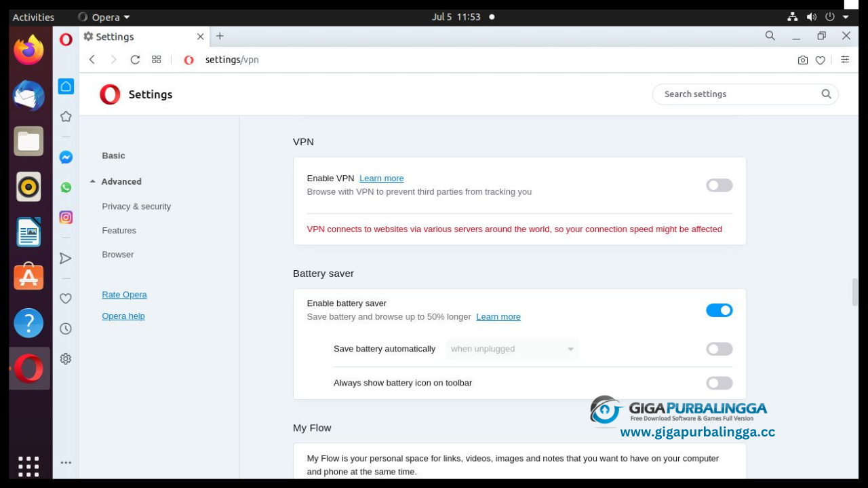The image size is (868, 488).
Task: Open the sidebar heart bookmarks icon
Action: coord(66,299)
